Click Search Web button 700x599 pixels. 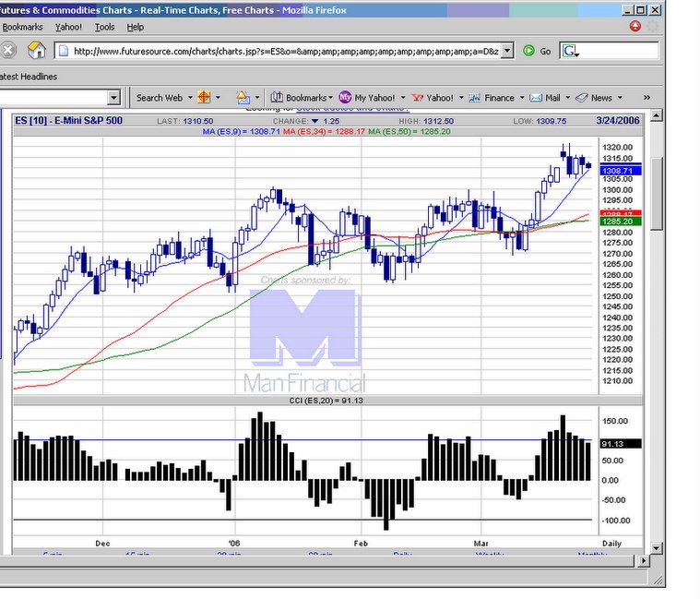coord(160,98)
